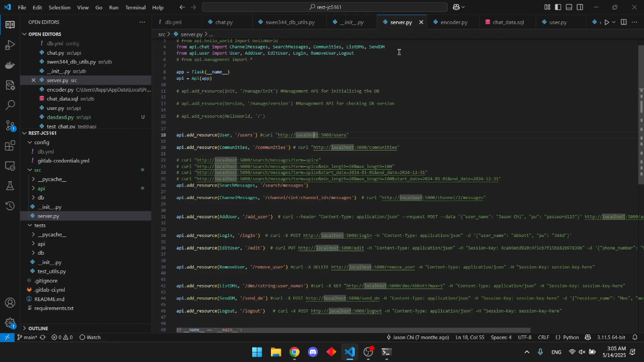Click the remote window indicator in status bar
The image size is (644, 362).
7,338
